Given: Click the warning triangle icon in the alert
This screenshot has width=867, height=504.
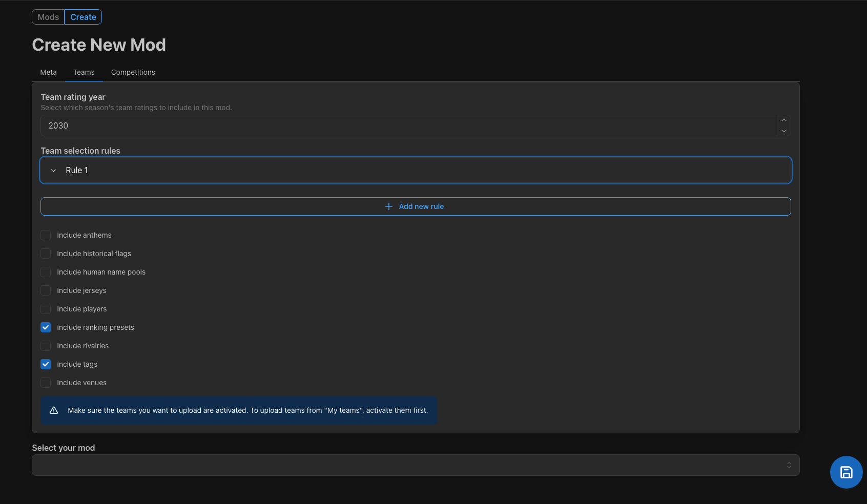Looking at the screenshot, I should click(x=54, y=410).
